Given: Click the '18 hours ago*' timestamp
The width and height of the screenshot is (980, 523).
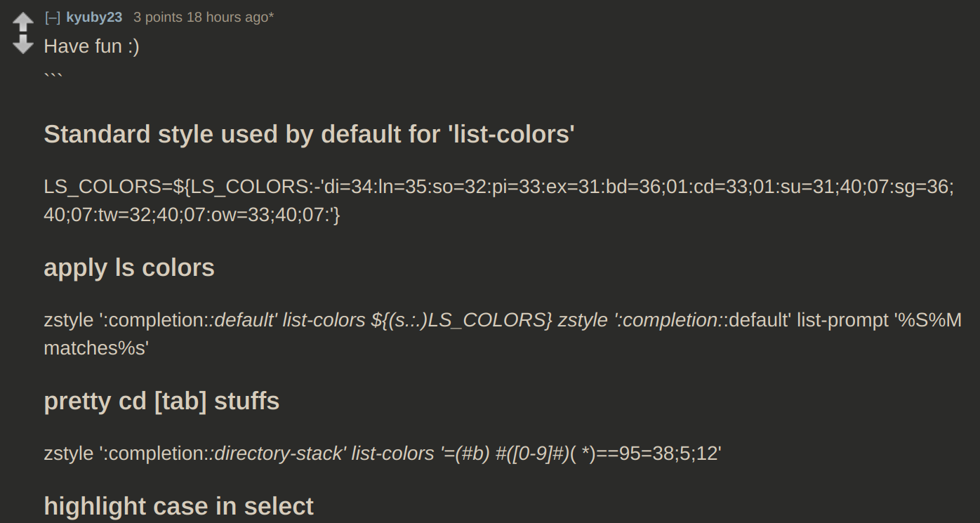Looking at the screenshot, I should [x=230, y=18].
